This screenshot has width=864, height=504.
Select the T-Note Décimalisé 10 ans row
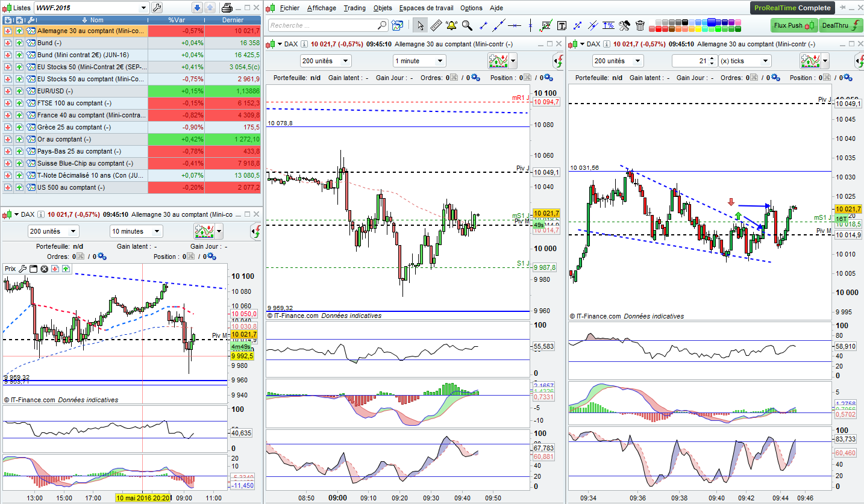coord(131,175)
